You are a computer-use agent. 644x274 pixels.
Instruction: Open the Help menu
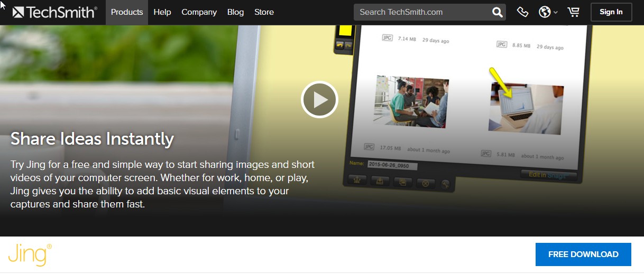click(x=162, y=12)
